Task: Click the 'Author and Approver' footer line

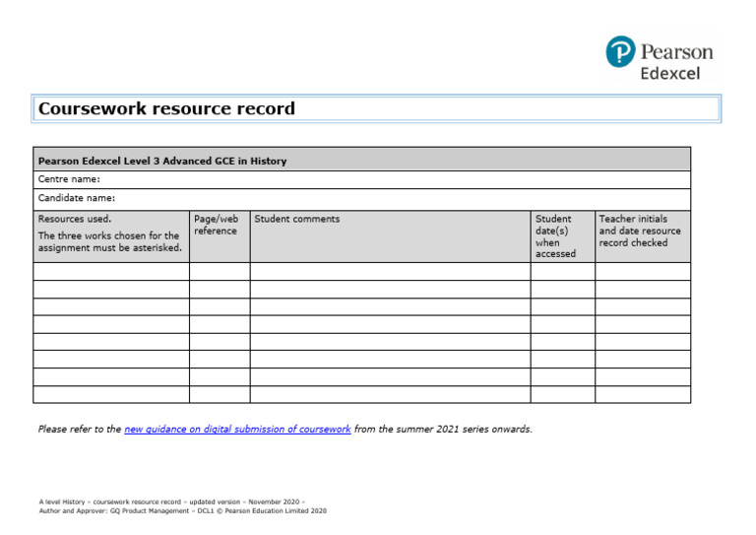Action: (183, 511)
